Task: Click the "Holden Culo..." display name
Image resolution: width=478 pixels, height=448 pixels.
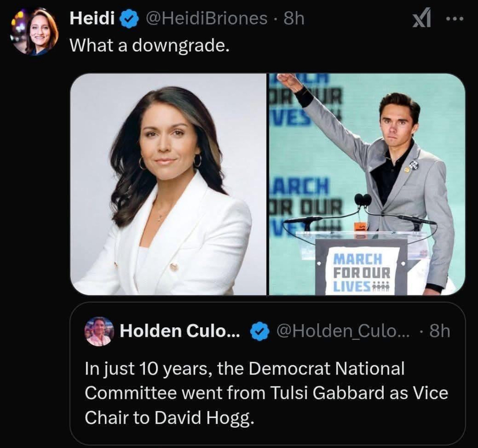Action: (x=180, y=331)
